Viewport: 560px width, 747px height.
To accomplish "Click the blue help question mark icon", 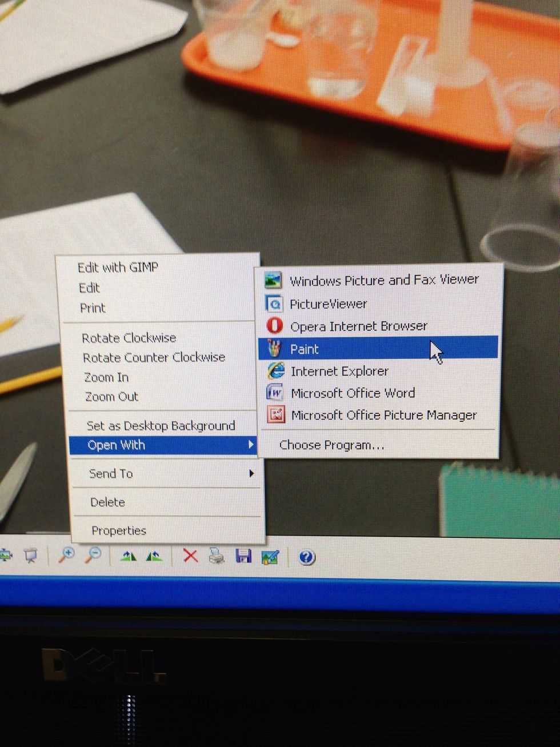I will [307, 557].
